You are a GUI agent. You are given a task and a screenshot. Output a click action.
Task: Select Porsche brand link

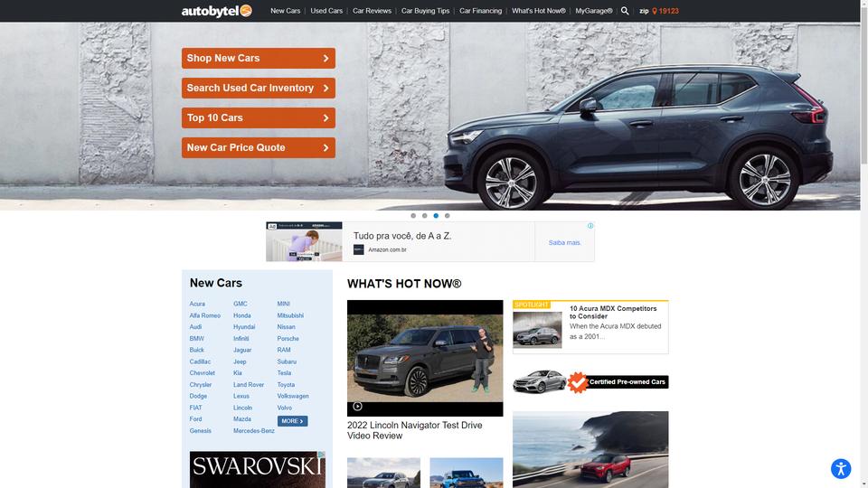pyautogui.click(x=288, y=339)
